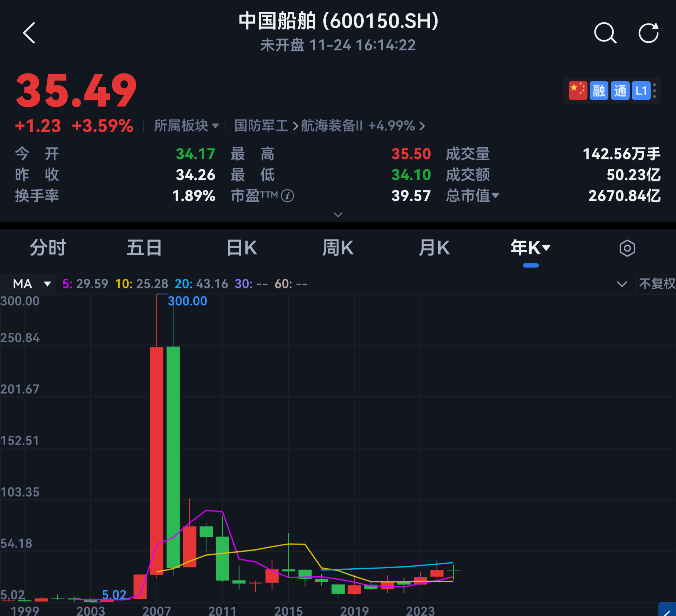Tap the current price 35.49
This screenshot has width=676, height=616.
tap(76, 90)
